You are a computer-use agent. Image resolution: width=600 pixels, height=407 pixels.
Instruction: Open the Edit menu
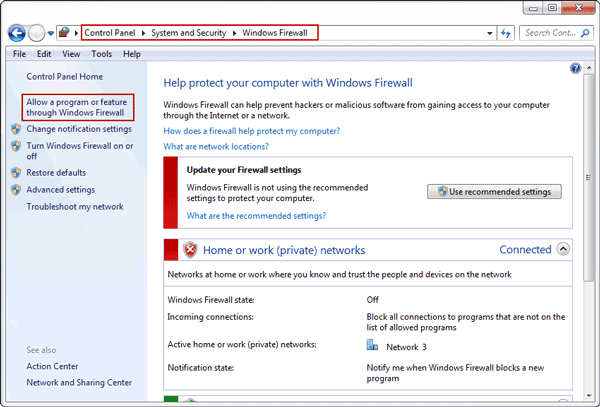click(x=44, y=54)
